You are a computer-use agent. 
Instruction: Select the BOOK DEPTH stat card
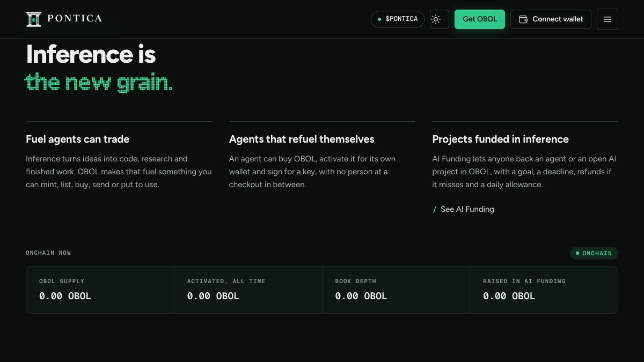click(x=396, y=290)
